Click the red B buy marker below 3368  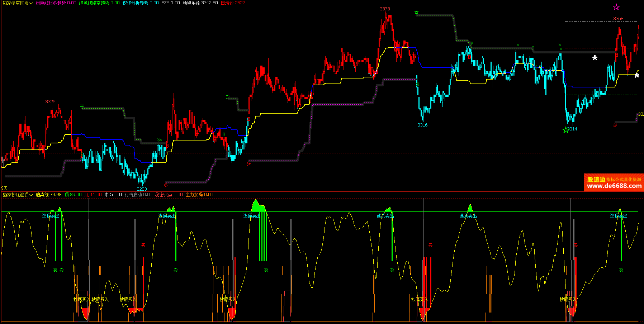click(x=616, y=55)
